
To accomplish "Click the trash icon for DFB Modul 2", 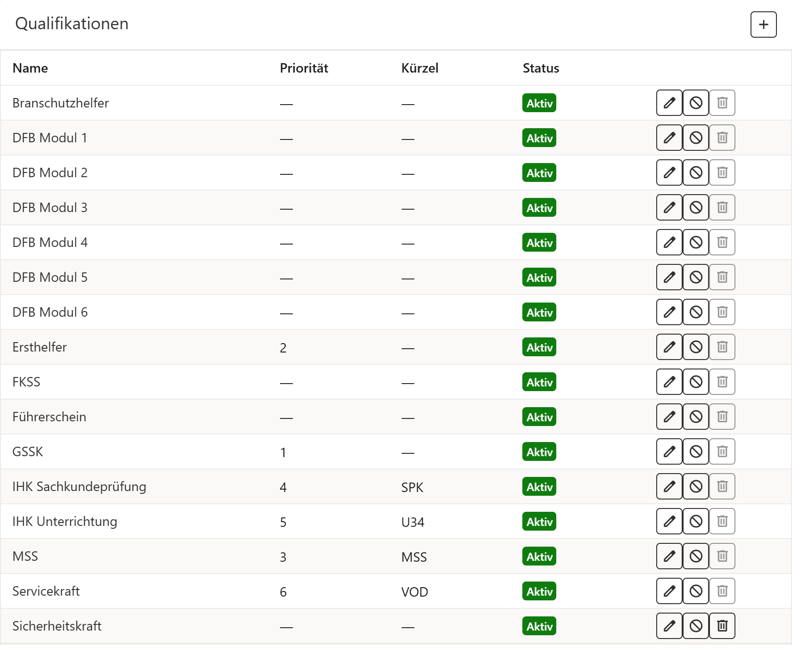I will point(722,172).
